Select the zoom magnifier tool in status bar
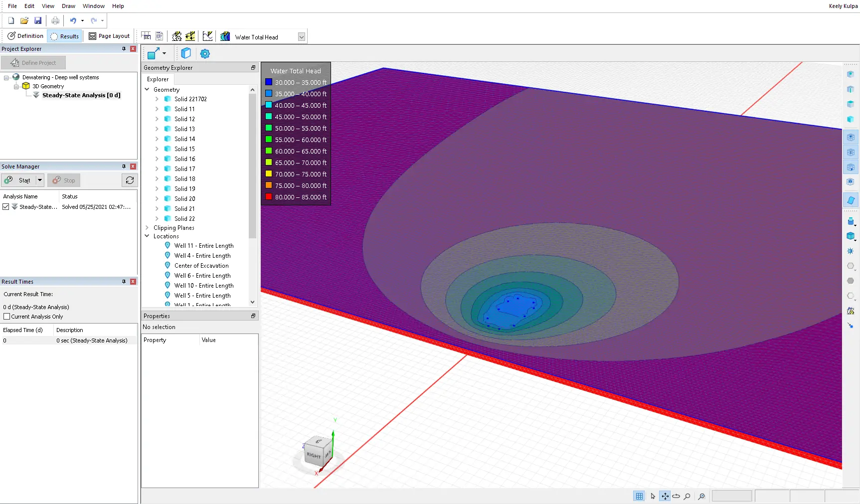 [687, 496]
